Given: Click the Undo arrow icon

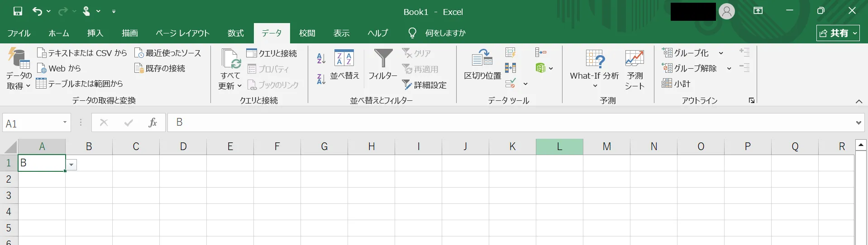Looking at the screenshot, I should click(x=37, y=11).
